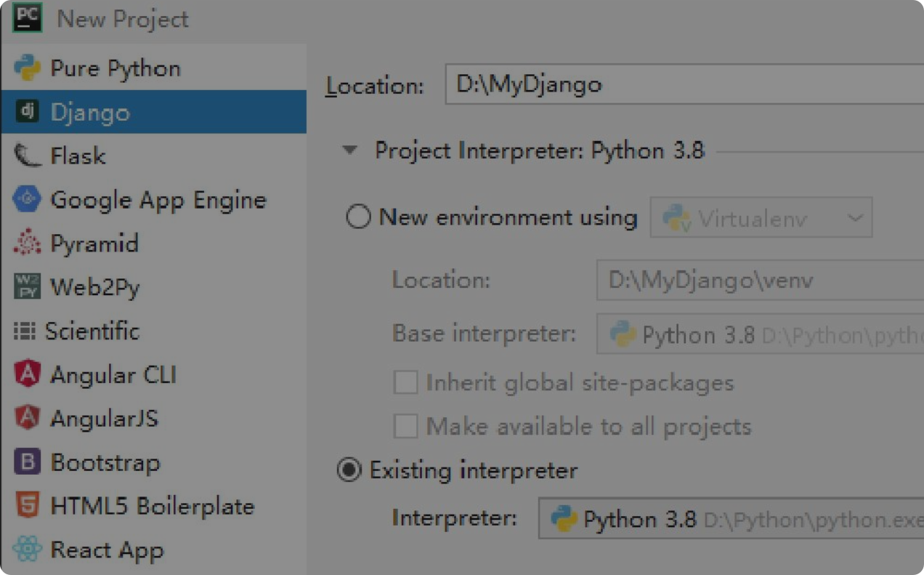Click the Interpreter label near bottom
The width and height of the screenshot is (924, 575).
pyautogui.click(x=454, y=518)
